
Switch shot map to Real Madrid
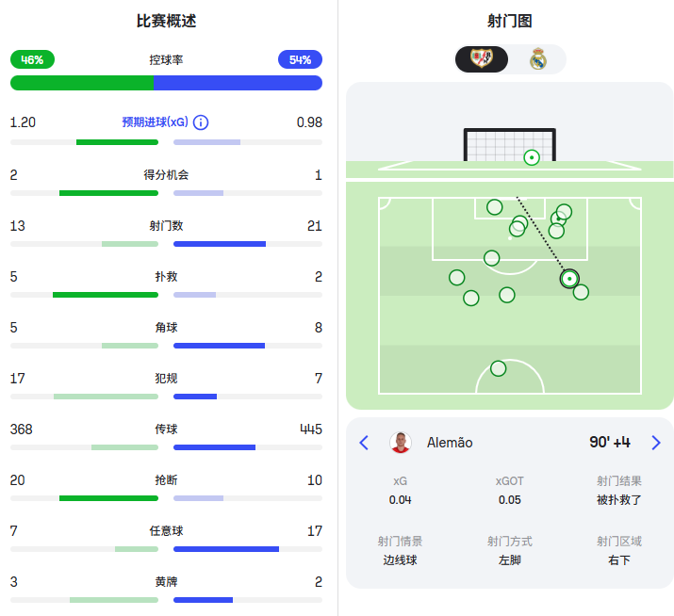(537, 59)
